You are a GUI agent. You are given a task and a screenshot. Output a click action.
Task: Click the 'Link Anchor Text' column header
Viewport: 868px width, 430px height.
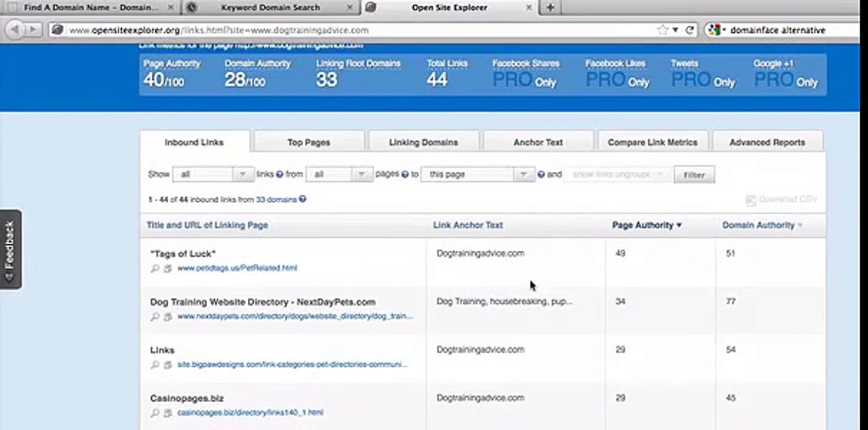click(x=468, y=225)
